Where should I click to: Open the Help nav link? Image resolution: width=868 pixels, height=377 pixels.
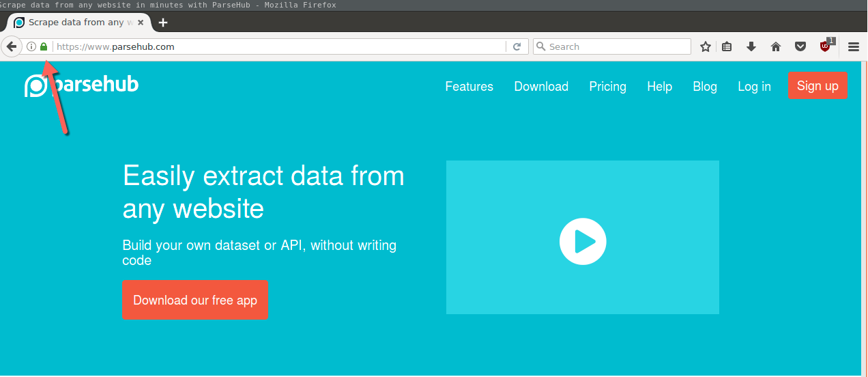[660, 86]
